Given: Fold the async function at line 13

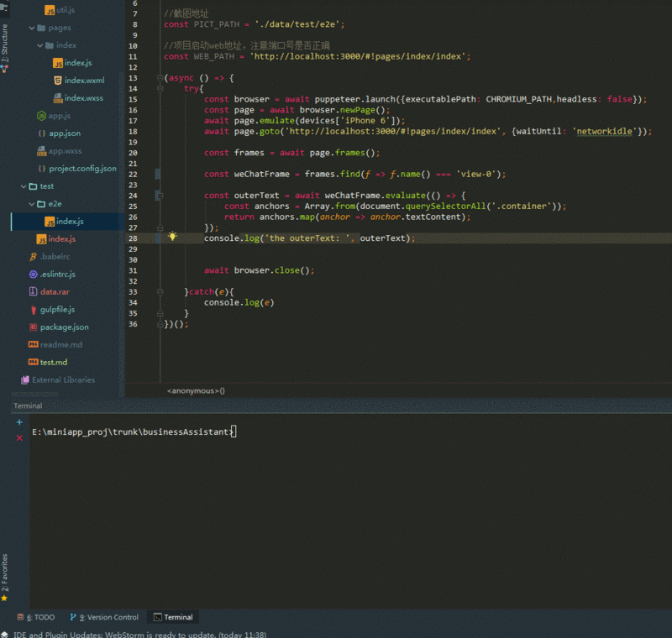Looking at the screenshot, I should pos(158,77).
